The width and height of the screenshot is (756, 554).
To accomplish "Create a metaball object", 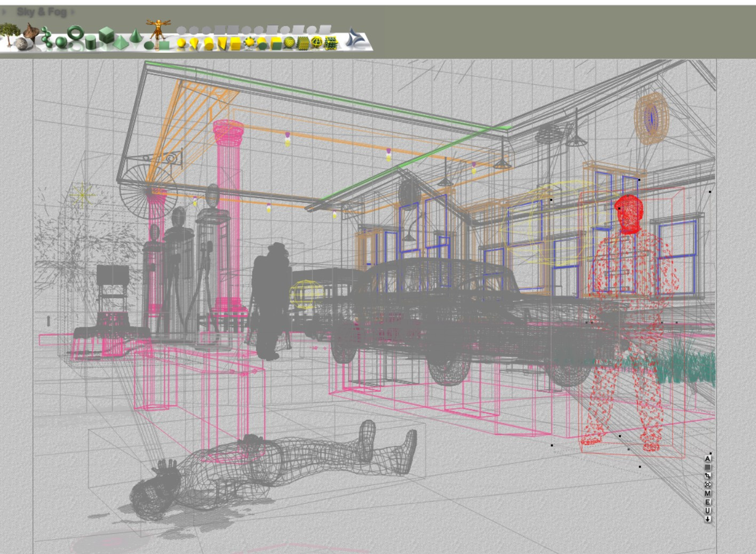I will click(47, 37).
